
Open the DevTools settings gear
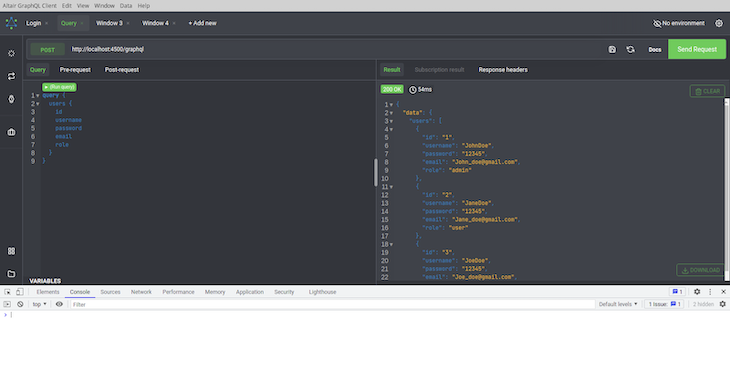(697, 292)
